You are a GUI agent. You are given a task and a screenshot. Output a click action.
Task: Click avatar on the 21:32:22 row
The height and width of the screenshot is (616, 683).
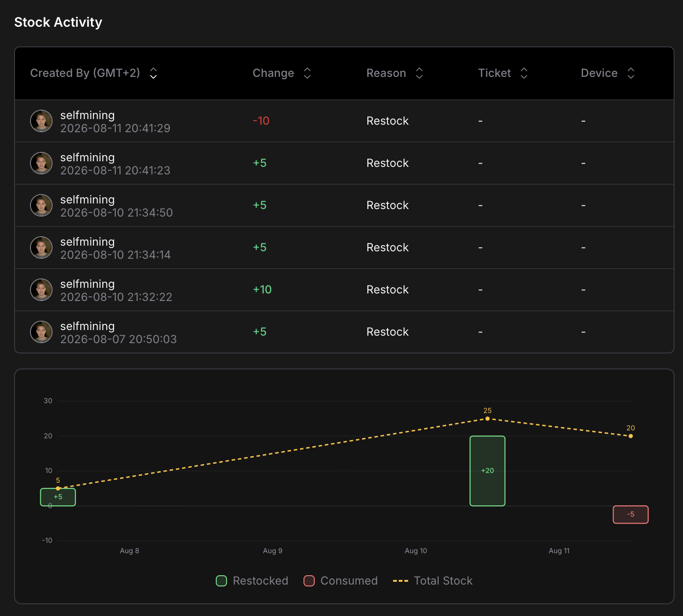tap(41, 290)
